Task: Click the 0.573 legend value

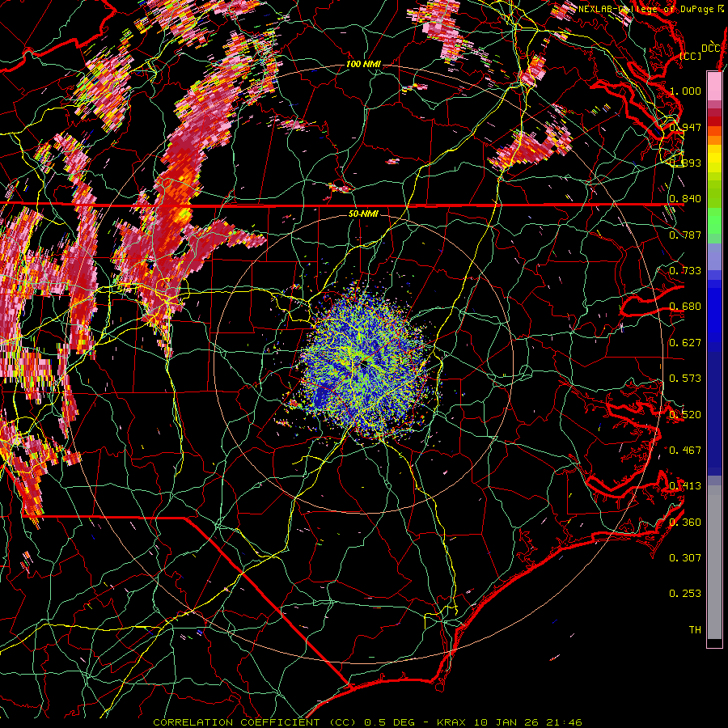Action: [685, 379]
